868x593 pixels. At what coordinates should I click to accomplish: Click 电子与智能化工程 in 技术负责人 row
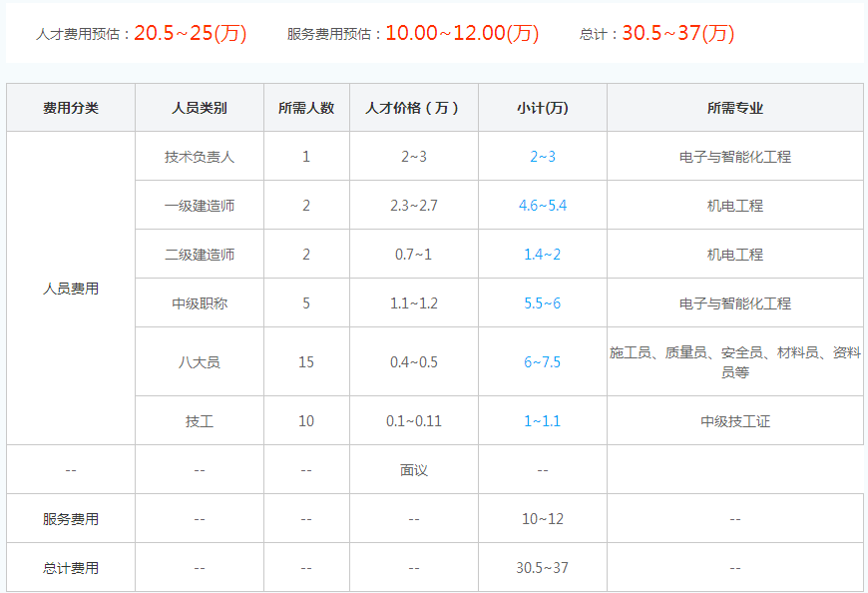click(735, 157)
